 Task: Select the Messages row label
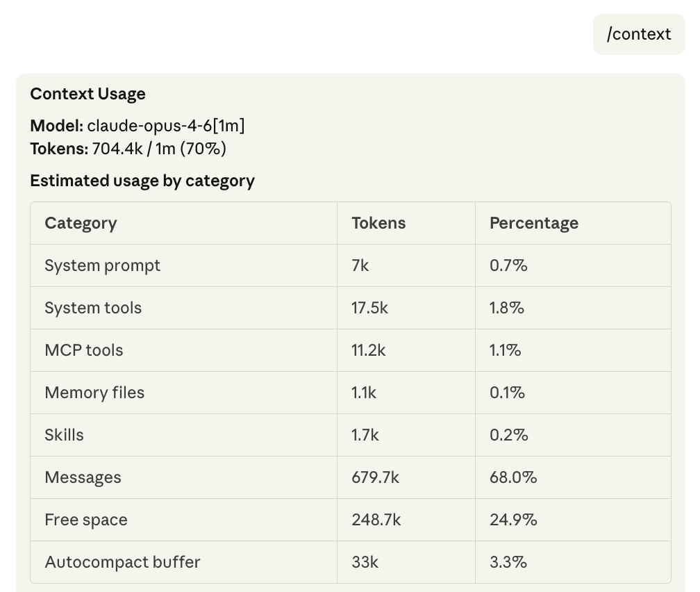pos(83,477)
